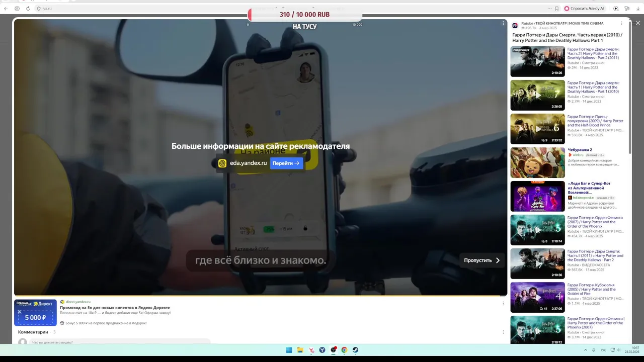Open video title Гарри Поттер и Дары Смерти. Часть первая (2010)
This screenshot has height=362, width=644.
(x=567, y=38)
